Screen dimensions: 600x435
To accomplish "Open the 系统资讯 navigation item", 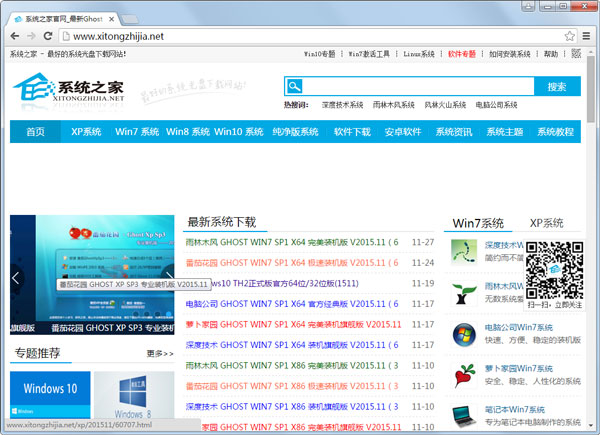I will [454, 132].
